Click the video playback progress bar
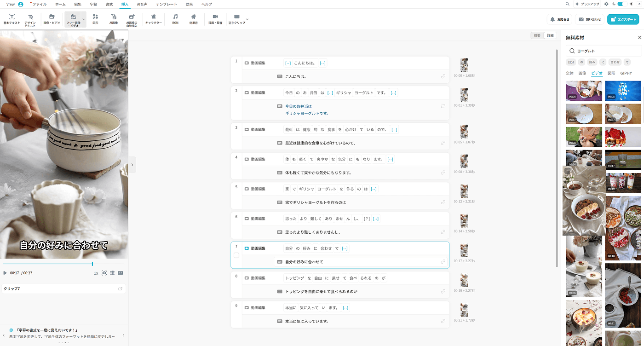Image resolution: width=644 pixels, height=346 pixels. point(63,264)
